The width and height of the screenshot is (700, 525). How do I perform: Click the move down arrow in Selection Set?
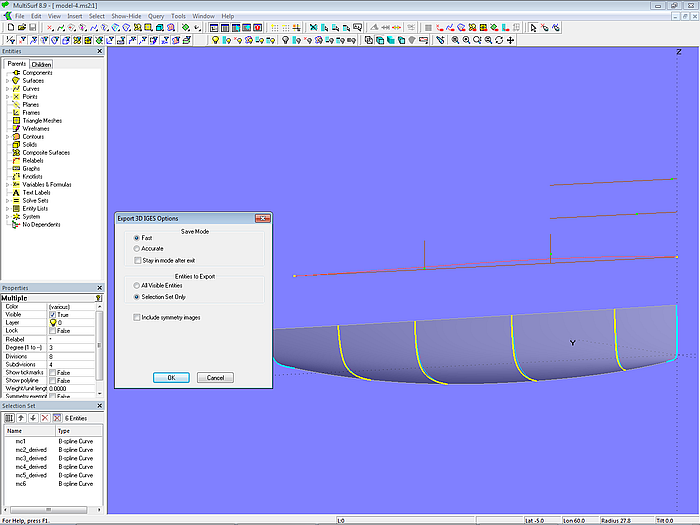click(32, 417)
